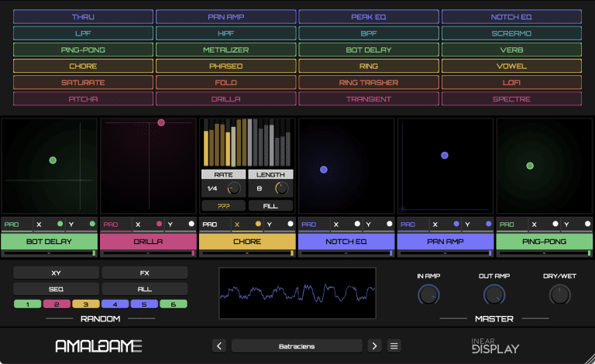Click the Amalgame logo
Image resolution: width=595 pixels, height=364 pixels.
(98, 346)
